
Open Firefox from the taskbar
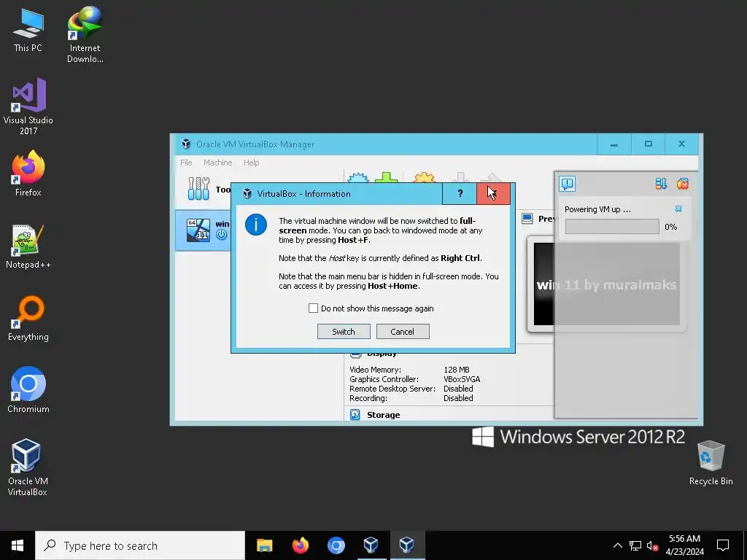pos(300,545)
